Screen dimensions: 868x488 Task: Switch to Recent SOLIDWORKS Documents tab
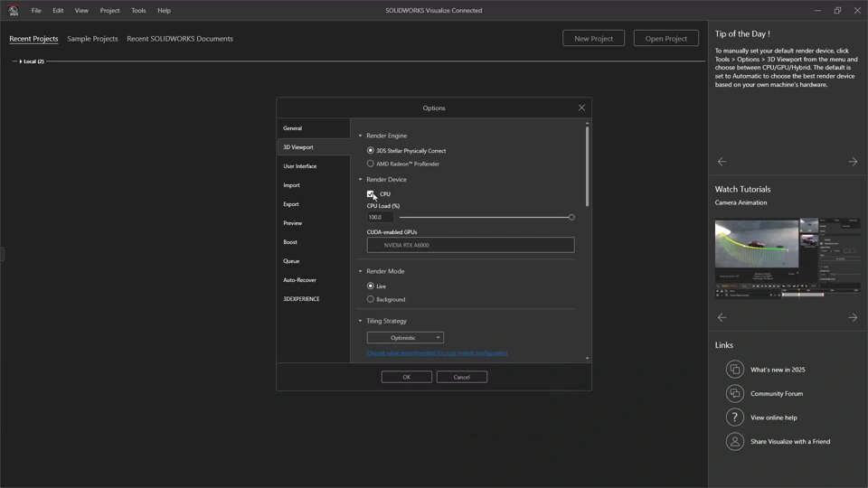click(x=180, y=39)
